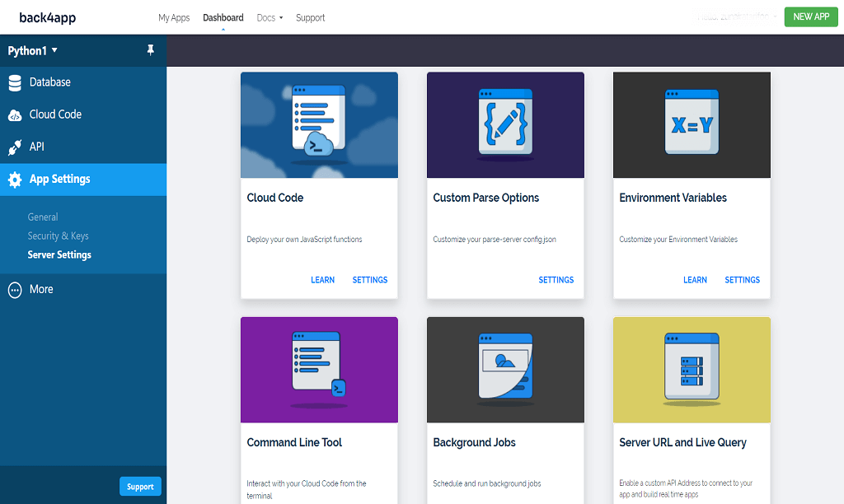The width and height of the screenshot is (844, 504).
Task: Expand the More sidebar section
Action: [83, 289]
